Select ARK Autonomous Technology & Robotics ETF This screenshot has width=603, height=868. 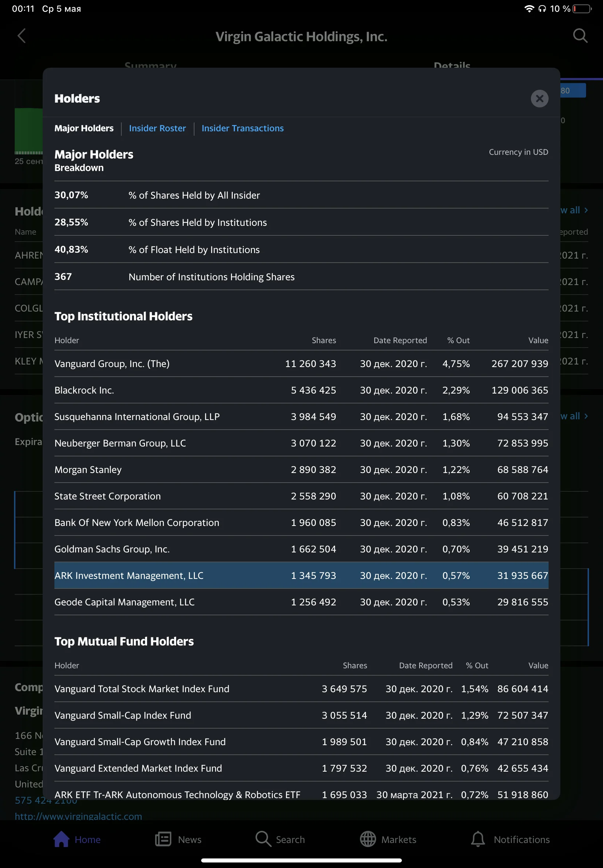coord(301,791)
